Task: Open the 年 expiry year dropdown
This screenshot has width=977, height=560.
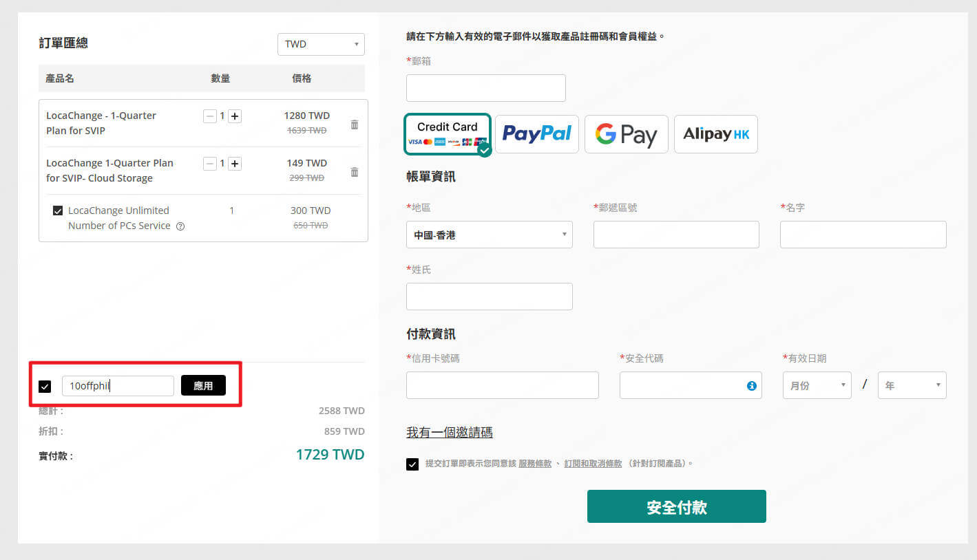Action: point(912,385)
